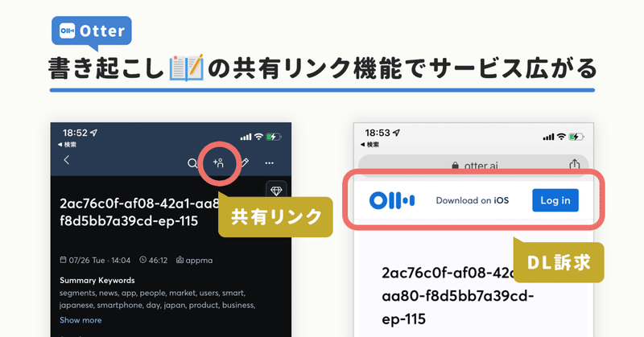Tap the 18:53 clock in status bar

tap(378, 133)
